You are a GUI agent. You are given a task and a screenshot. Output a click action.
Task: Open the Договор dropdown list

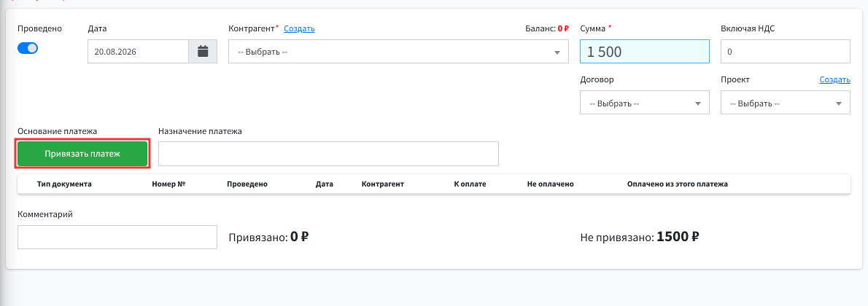(644, 103)
